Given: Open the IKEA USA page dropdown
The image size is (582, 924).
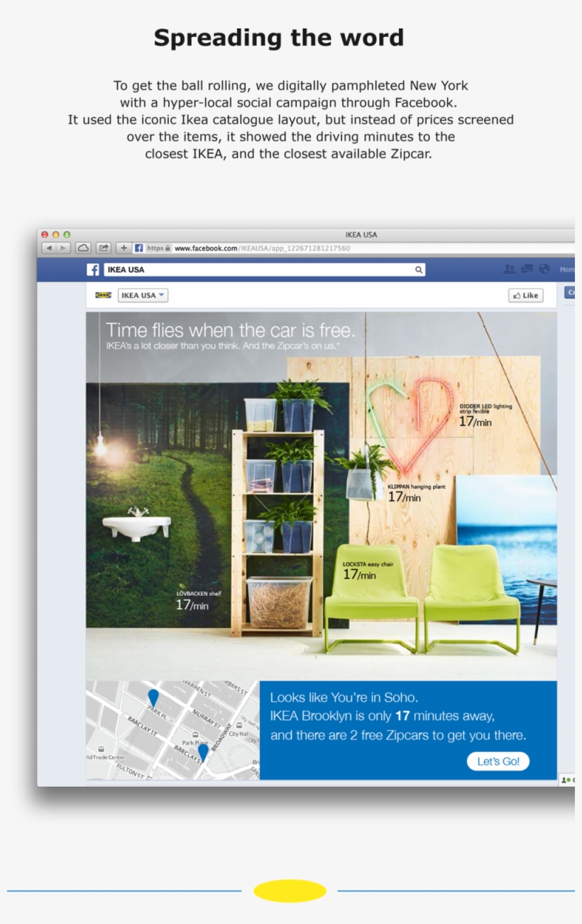Looking at the screenshot, I should 143,295.
